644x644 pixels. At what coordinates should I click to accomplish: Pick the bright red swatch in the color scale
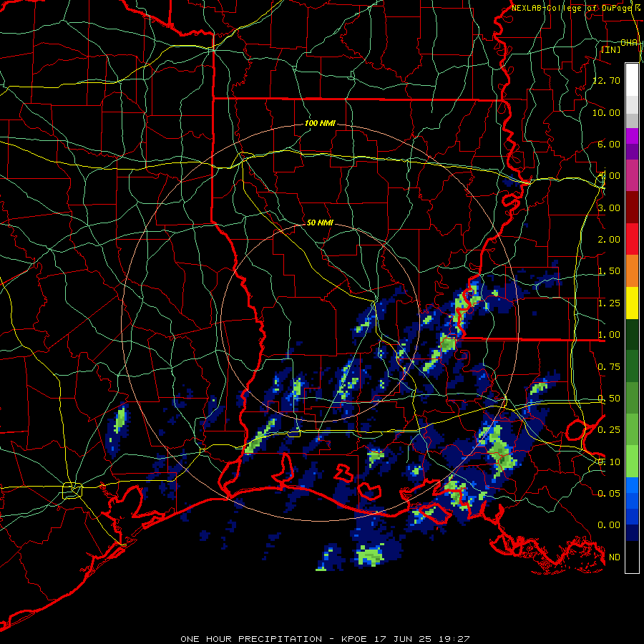click(632, 240)
